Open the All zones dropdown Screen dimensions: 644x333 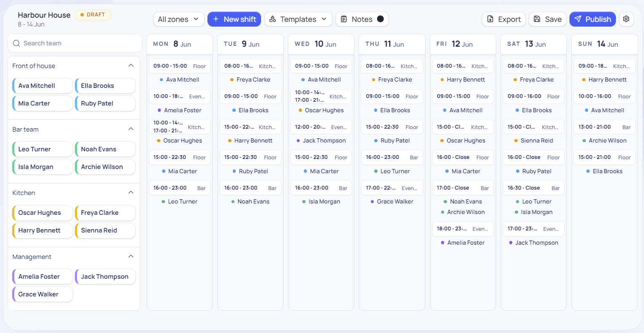pyautogui.click(x=179, y=19)
